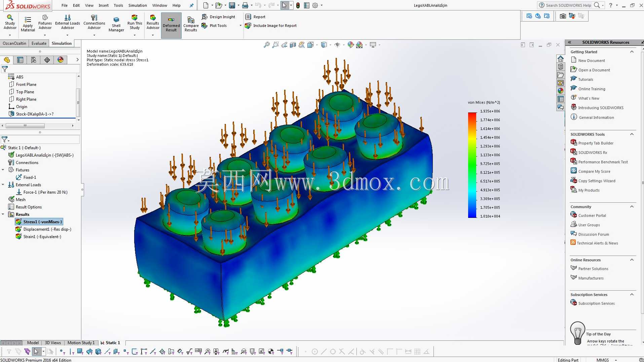The height and width of the screenshot is (362, 644).
Task: Click the Apply Material icon
Action: pyautogui.click(x=28, y=24)
